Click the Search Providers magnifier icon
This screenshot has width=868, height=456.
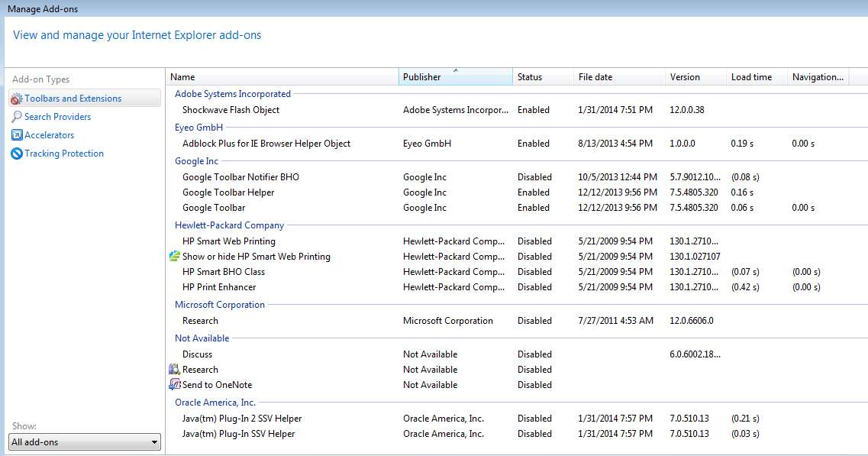(x=17, y=117)
